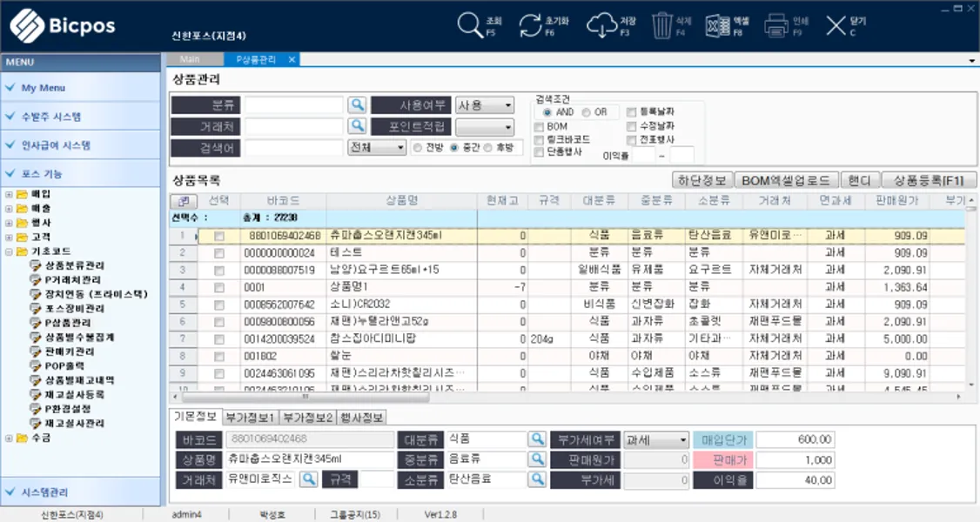Click the magnifier button next to 분류 field
This screenshot has width=980, height=522.
click(x=357, y=105)
